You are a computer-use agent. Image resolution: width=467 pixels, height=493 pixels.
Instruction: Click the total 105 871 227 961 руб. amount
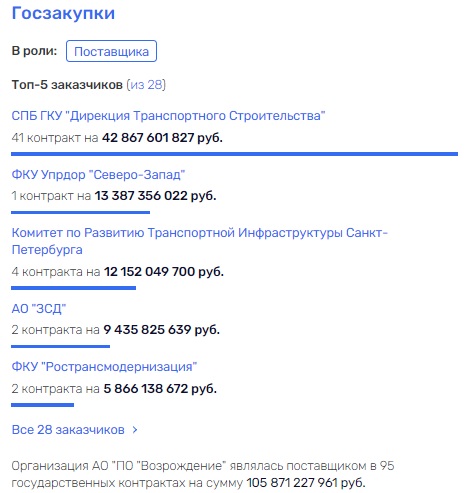[306, 482]
